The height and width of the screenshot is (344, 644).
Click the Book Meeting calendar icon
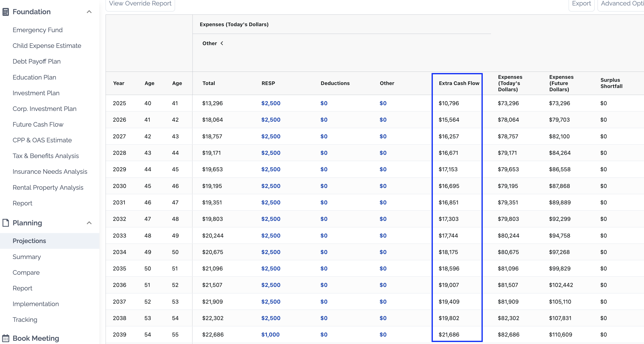(6, 338)
